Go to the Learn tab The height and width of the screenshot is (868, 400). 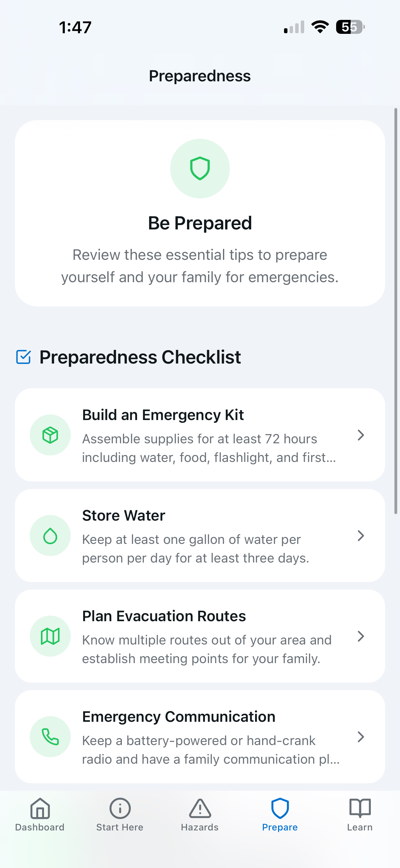coord(360,814)
